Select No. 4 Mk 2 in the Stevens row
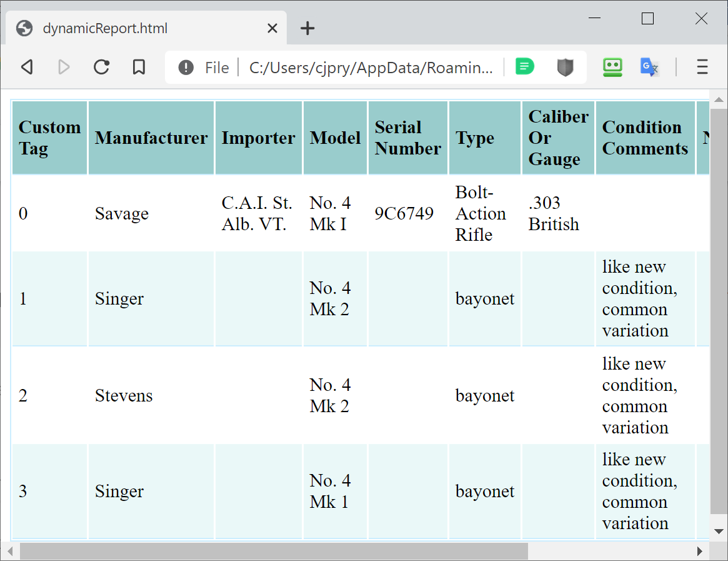The width and height of the screenshot is (728, 561). (335, 395)
